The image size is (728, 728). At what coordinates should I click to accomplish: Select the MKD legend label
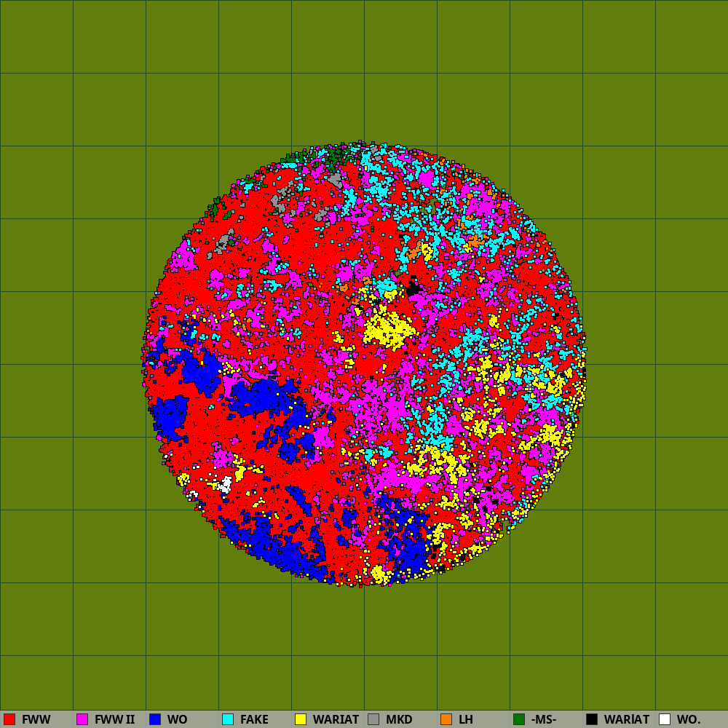399,720
